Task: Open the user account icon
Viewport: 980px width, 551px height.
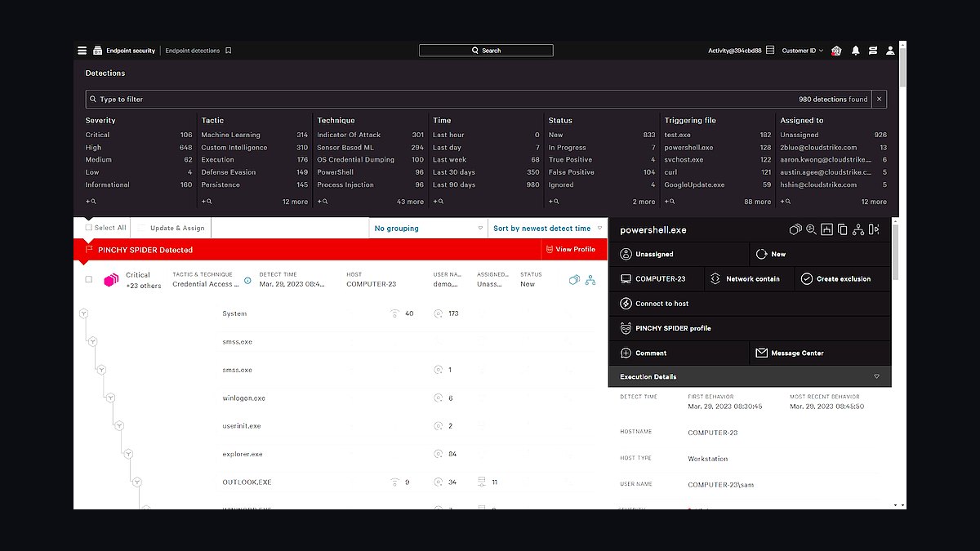Action: (890, 51)
